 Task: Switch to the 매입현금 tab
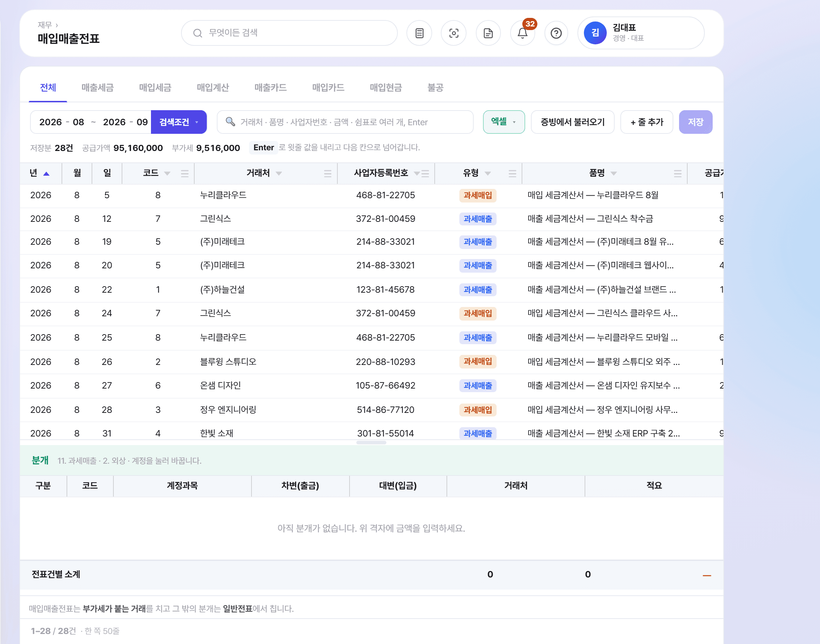(x=386, y=87)
